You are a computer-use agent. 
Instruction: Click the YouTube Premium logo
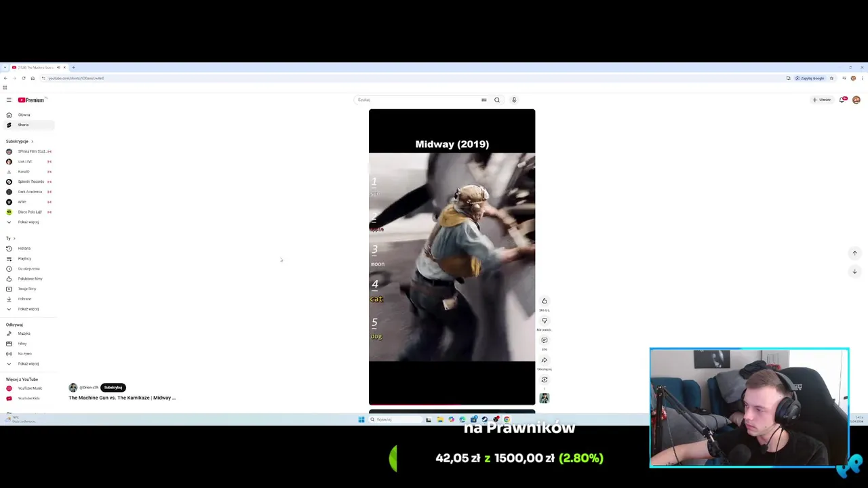click(x=31, y=100)
